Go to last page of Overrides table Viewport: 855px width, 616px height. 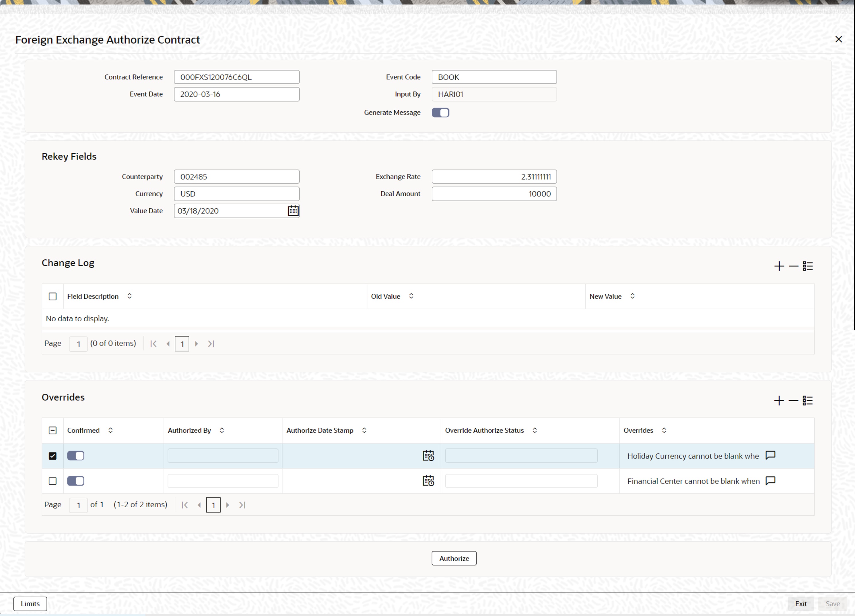coord(242,505)
